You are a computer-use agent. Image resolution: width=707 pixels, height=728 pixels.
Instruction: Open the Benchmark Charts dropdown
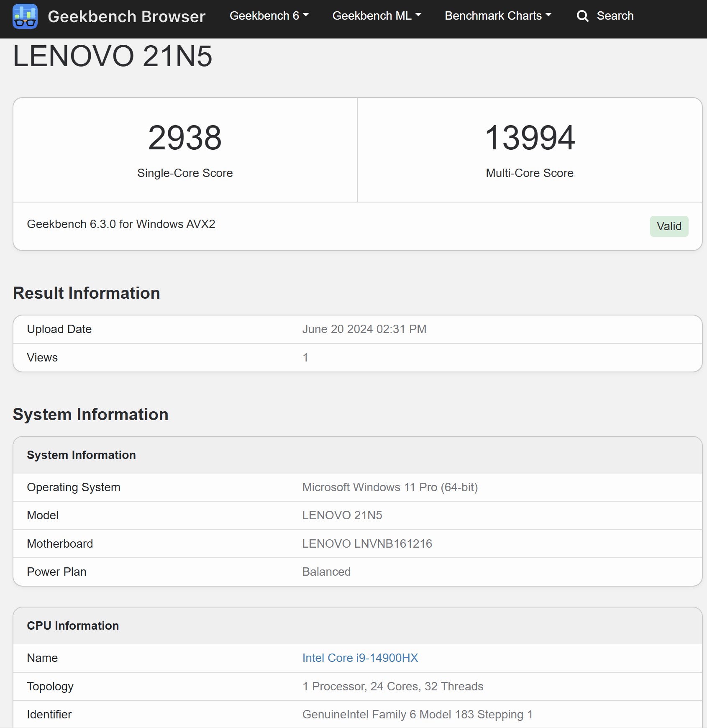point(498,16)
